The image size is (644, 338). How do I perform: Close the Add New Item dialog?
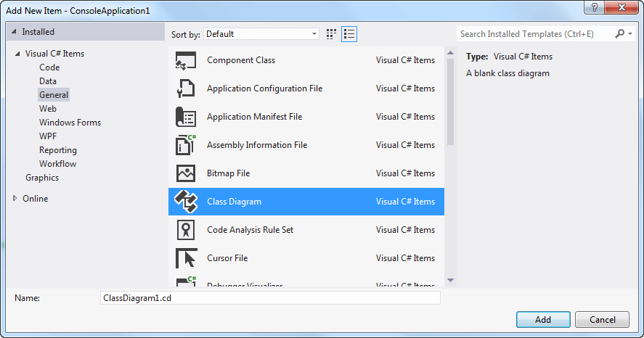click(621, 7)
